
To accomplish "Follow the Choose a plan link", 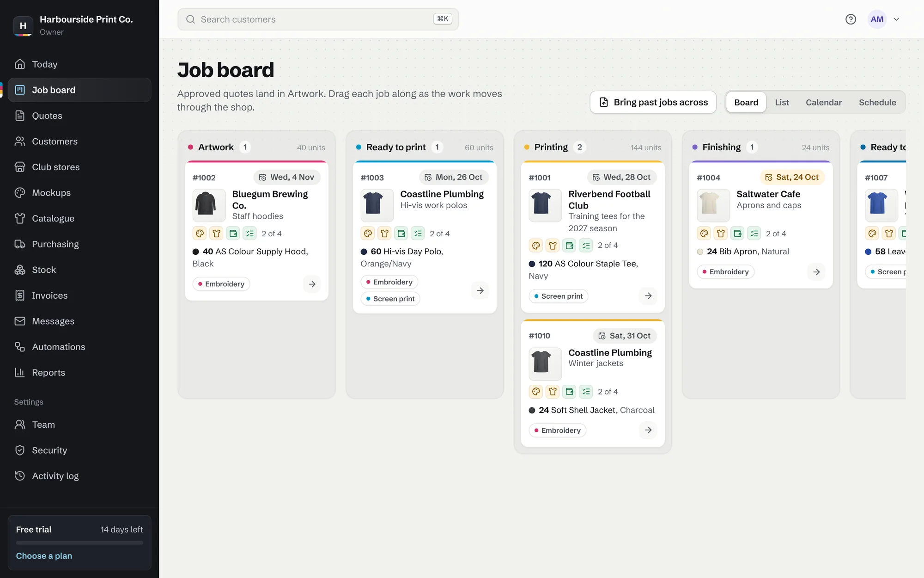I will click(44, 556).
